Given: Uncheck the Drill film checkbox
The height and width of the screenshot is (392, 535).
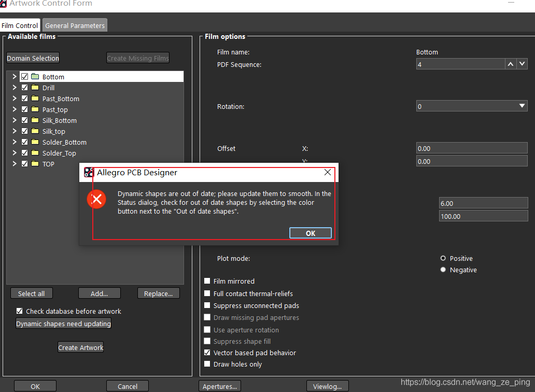Looking at the screenshot, I should click(24, 87).
